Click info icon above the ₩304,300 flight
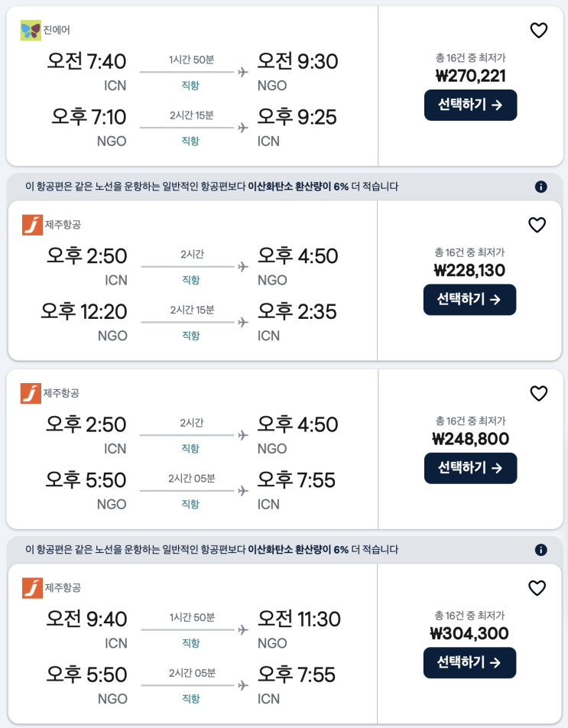Viewport: 568px width, 728px height. coord(540,550)
